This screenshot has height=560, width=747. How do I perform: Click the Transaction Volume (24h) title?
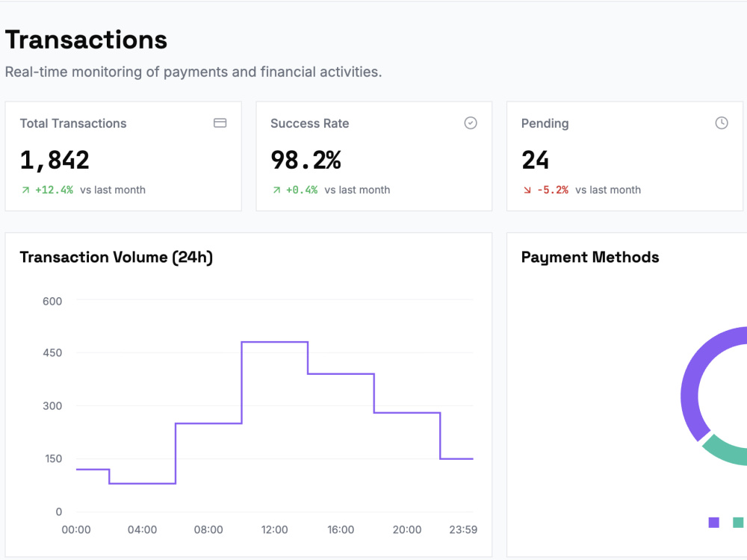coord(117,257)
